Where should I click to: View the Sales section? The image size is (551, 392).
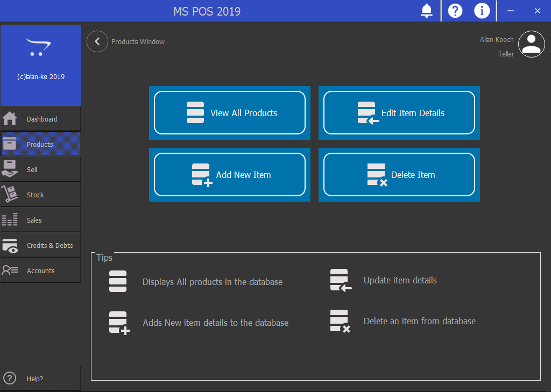coord(41,219)
